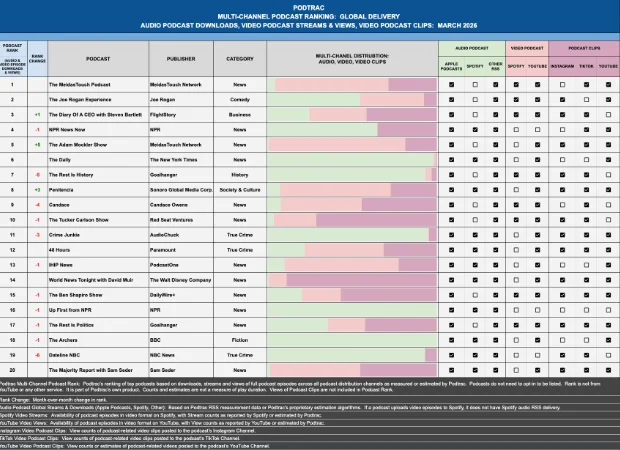Toggle Instagram checkbox in The Daily row

(562, 160)
